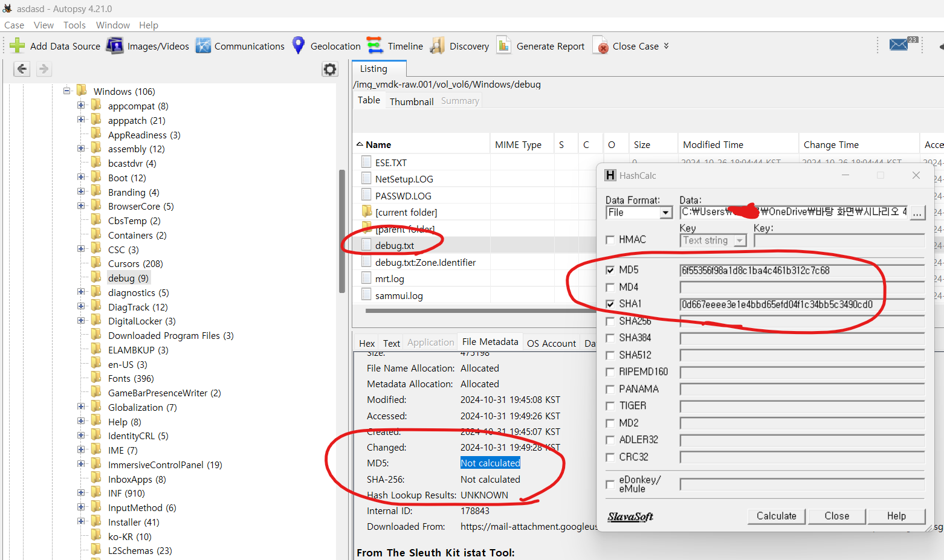This screenshot has width=944, height=560.
Task: Click the SlavaSoft logo in HashCalc
Action: (x=630, y=517)
